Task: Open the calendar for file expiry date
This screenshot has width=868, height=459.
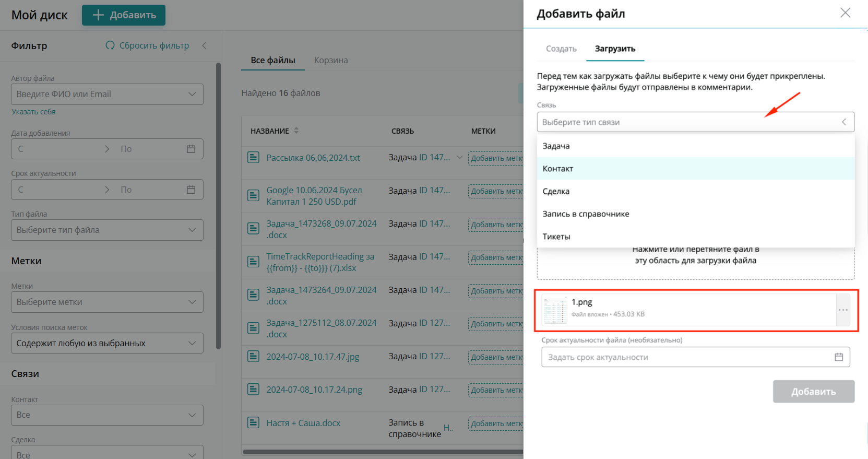Action: pyautogui.click(x=839, y=357)
